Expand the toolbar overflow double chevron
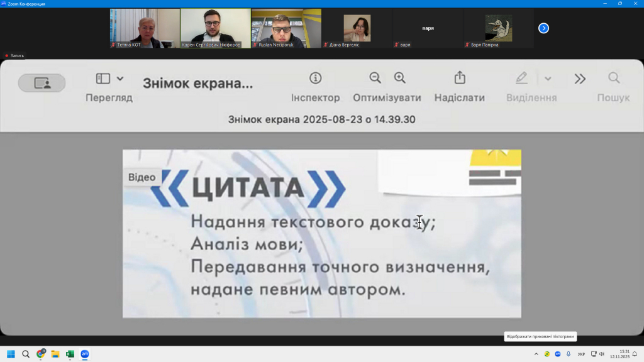 [580, 79]
